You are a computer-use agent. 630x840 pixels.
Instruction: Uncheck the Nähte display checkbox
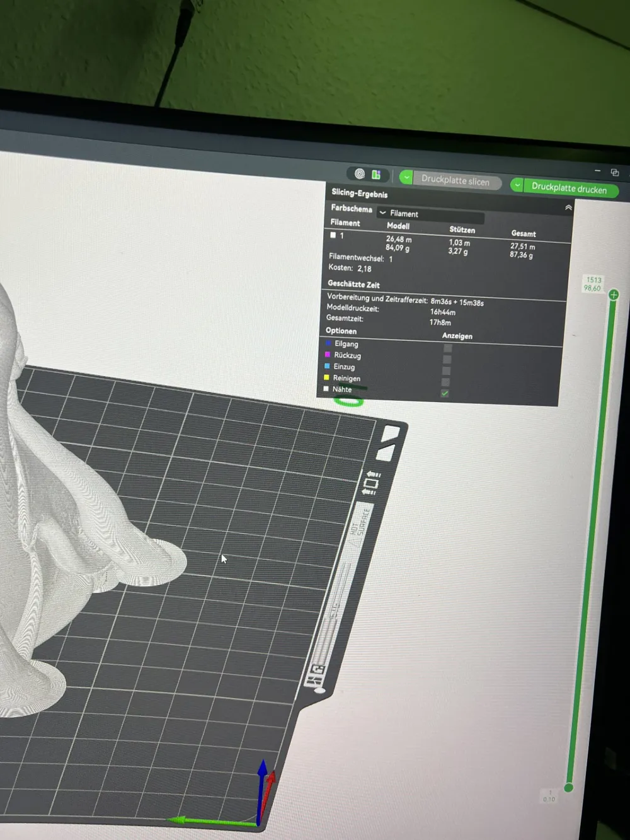click(445, 394)
